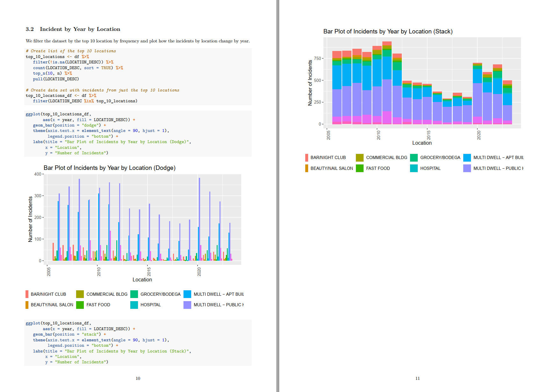Click the 2020 x-axis label on the Stack chart
The image size is (556, 392).
(x=479, y=135)
